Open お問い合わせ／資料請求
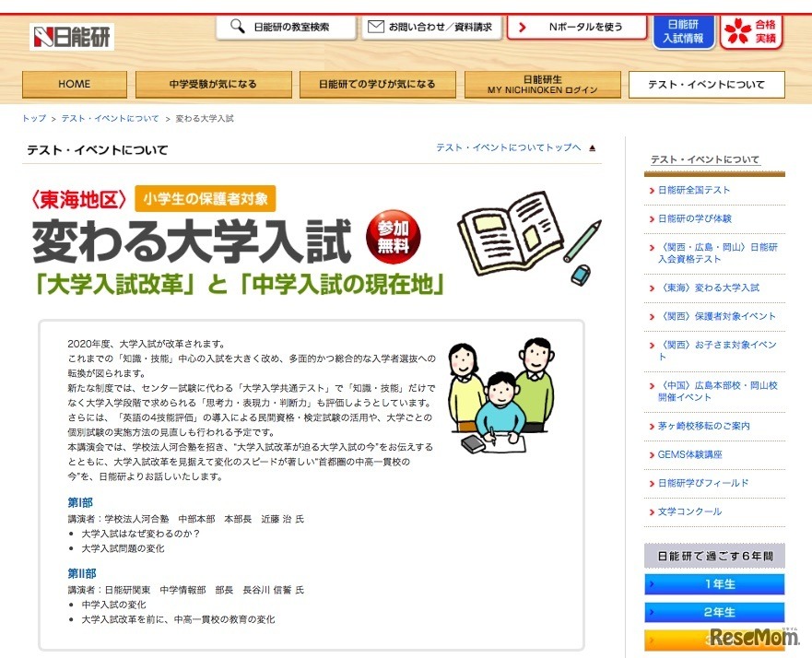Viewport: 812px width, 658px height. [x=431, y=27]
